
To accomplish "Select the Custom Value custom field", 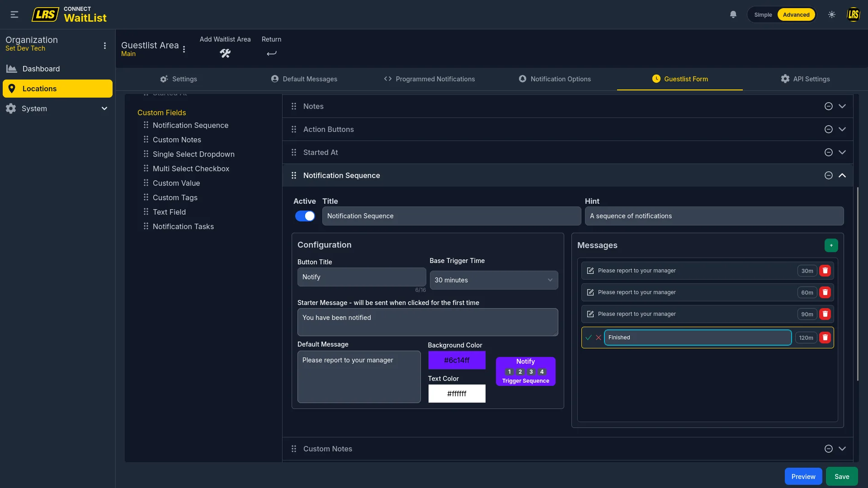I will click(x=176, y=183).
